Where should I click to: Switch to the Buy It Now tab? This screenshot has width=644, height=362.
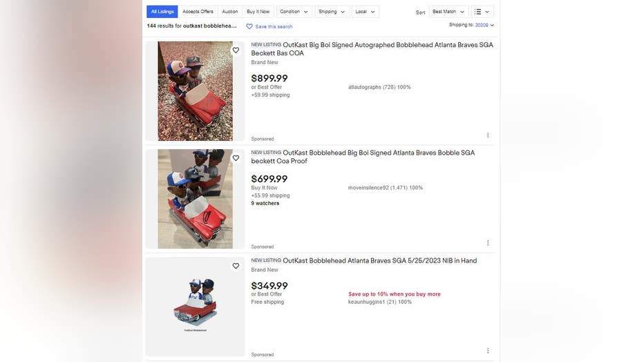pyautogui.click(x=258, y=12)
